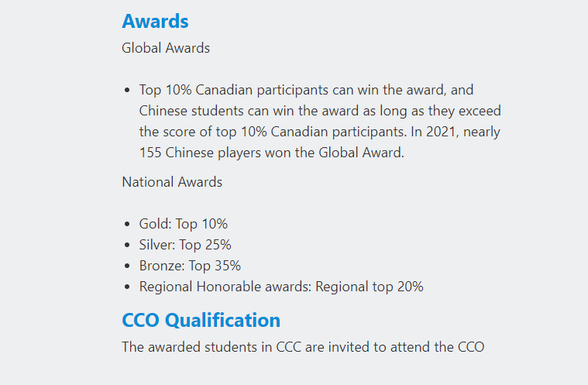Screen dimensions: 588x385
Task: Click the bullet before Silver entry
Action: 127,245
